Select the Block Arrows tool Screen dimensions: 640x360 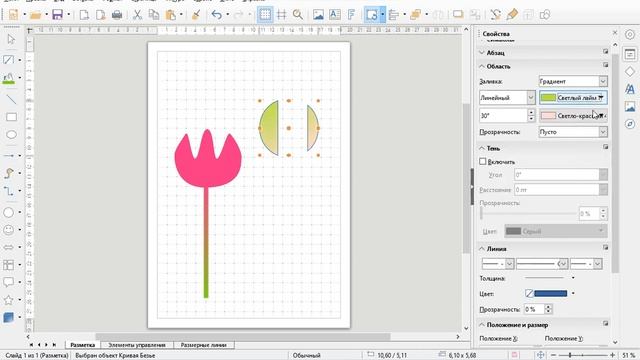(x=9, y=247)
